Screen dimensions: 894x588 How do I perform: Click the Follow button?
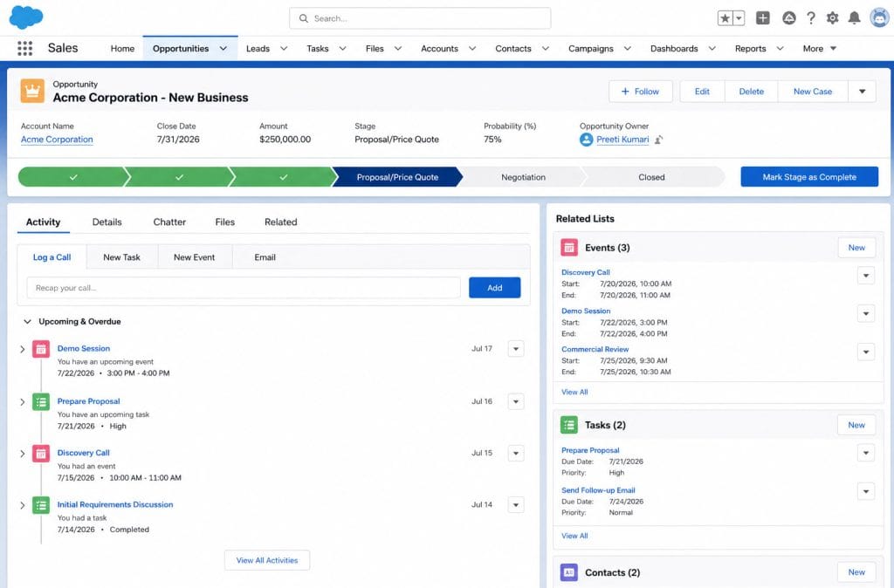[x=640, y=91]
